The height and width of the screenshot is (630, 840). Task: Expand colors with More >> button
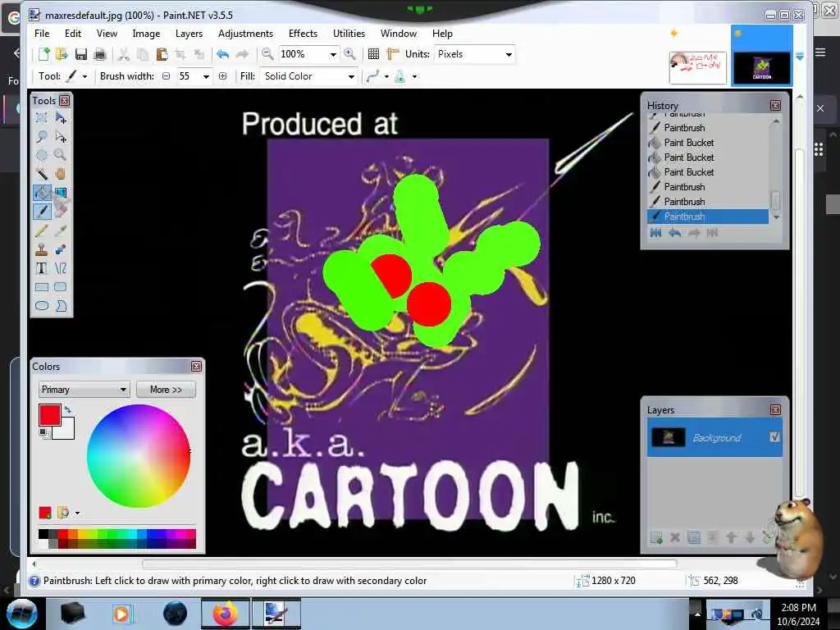[x=166, y=390]
